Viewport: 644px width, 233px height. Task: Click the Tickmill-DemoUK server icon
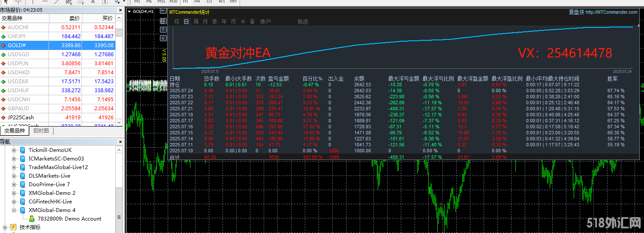[23, 150]
